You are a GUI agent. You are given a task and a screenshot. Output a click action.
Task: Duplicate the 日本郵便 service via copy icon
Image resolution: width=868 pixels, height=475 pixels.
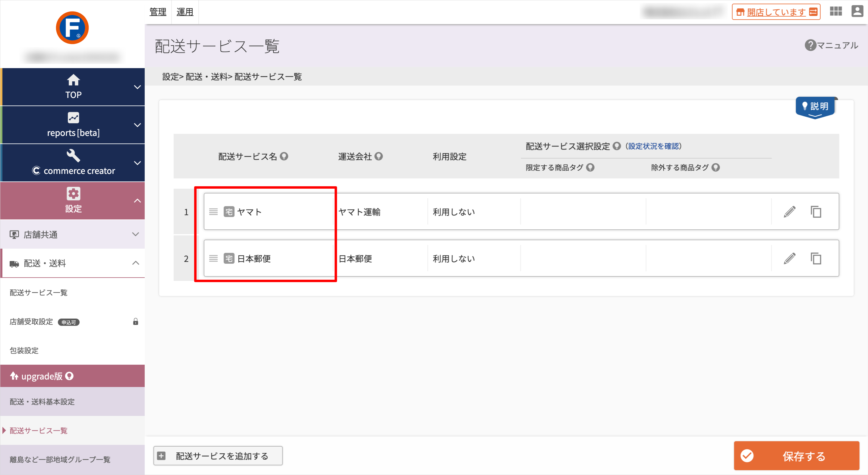pos(816,259)
